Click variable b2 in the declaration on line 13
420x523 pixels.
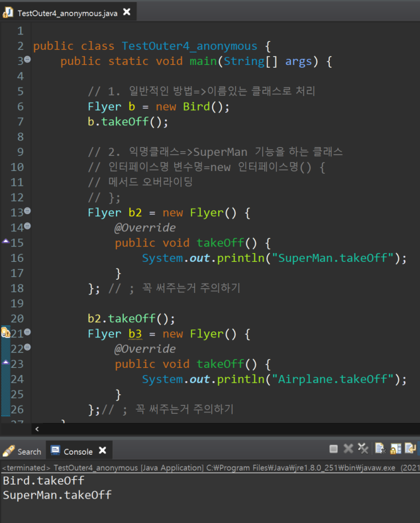click(x=135, y=213)
